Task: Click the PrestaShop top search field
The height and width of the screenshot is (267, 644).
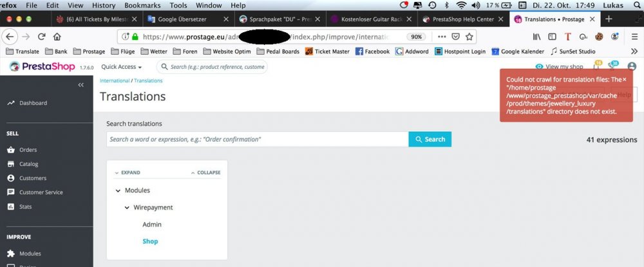Action: 212,66
